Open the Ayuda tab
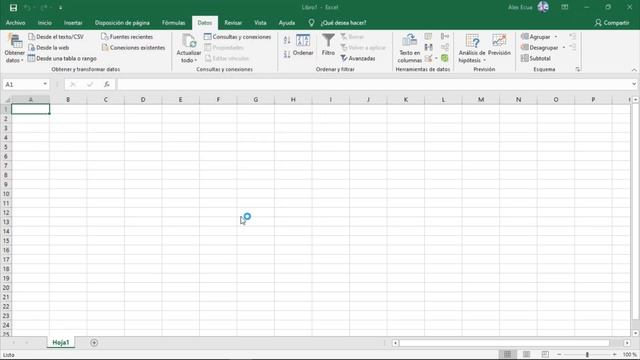Viewport: 640px width, 360px height. [287, 23]
